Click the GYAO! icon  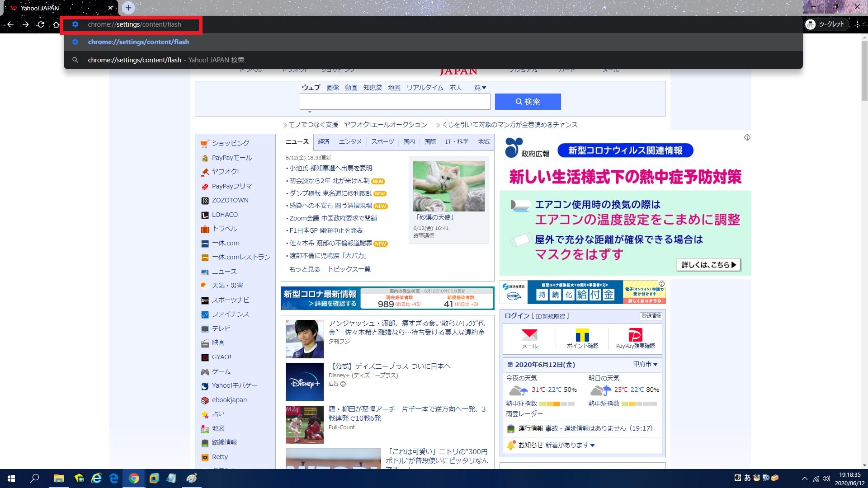(x=205, y=357)
